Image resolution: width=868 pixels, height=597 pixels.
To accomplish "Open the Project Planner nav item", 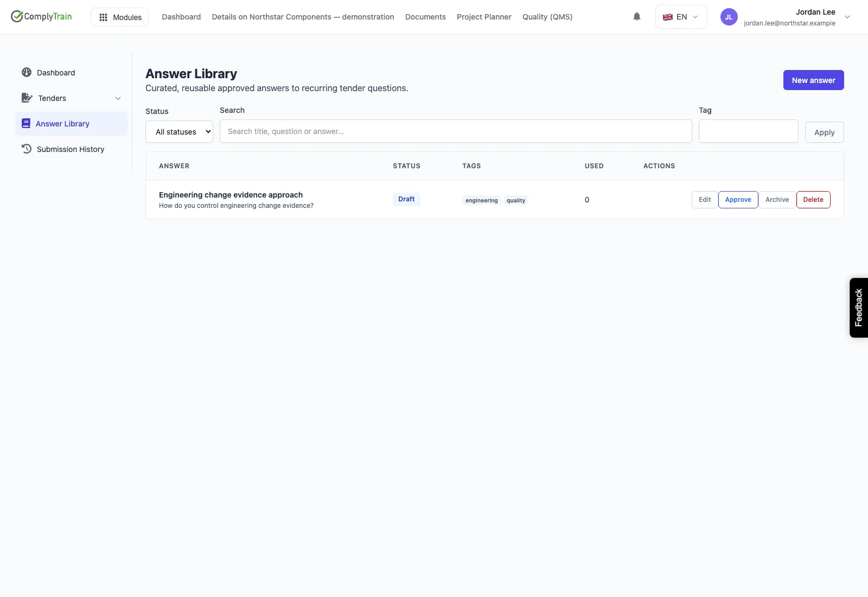I will tap(484, 17).
